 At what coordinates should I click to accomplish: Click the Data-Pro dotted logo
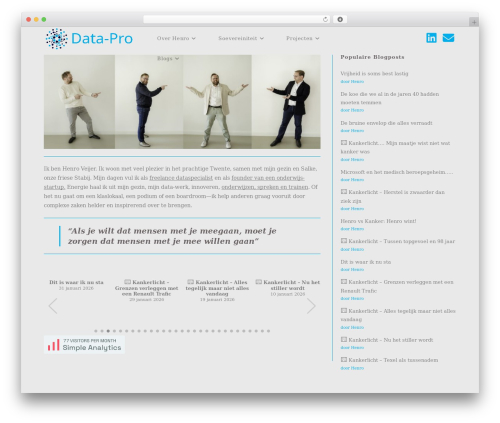tap(56, 39)
